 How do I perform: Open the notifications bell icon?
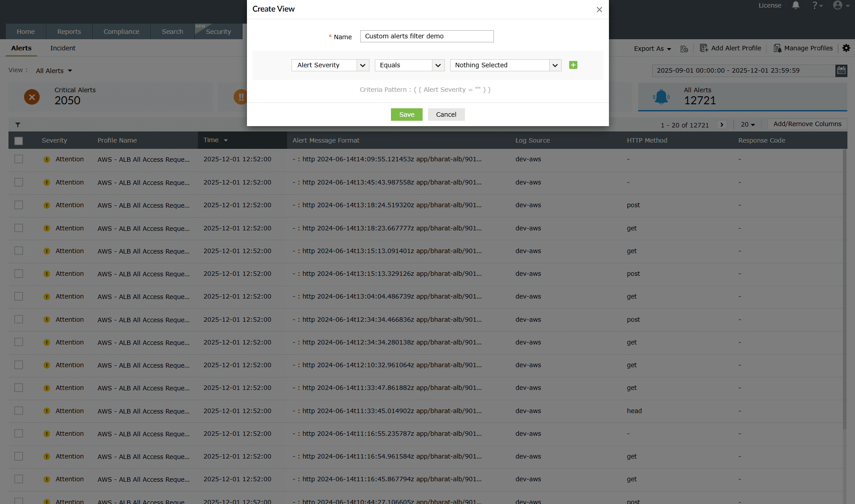(796, 5)
